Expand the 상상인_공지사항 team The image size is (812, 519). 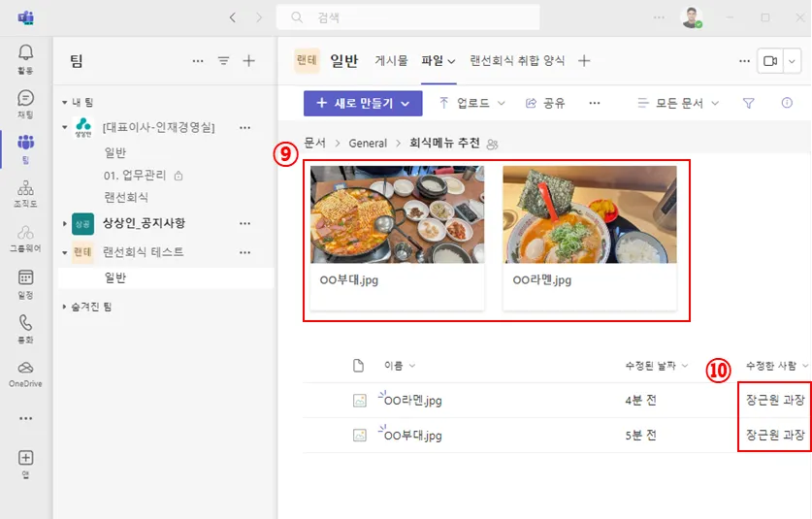(x=65, y=224)
